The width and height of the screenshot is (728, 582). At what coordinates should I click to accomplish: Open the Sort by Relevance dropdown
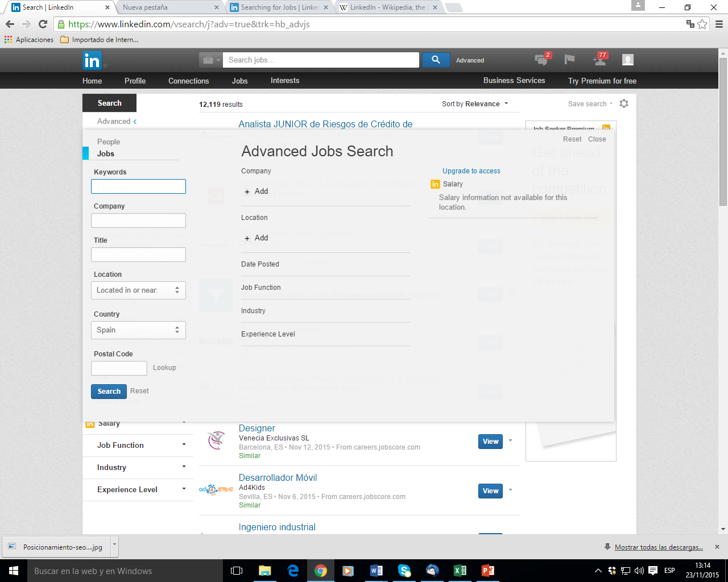click(475, 104)
